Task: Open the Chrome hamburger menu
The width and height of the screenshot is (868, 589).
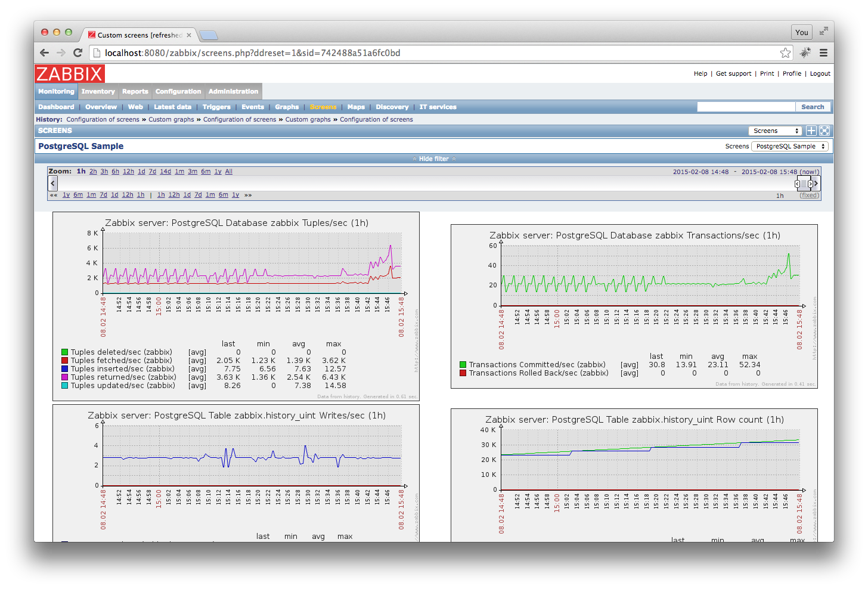Action: tap(823, 53)
